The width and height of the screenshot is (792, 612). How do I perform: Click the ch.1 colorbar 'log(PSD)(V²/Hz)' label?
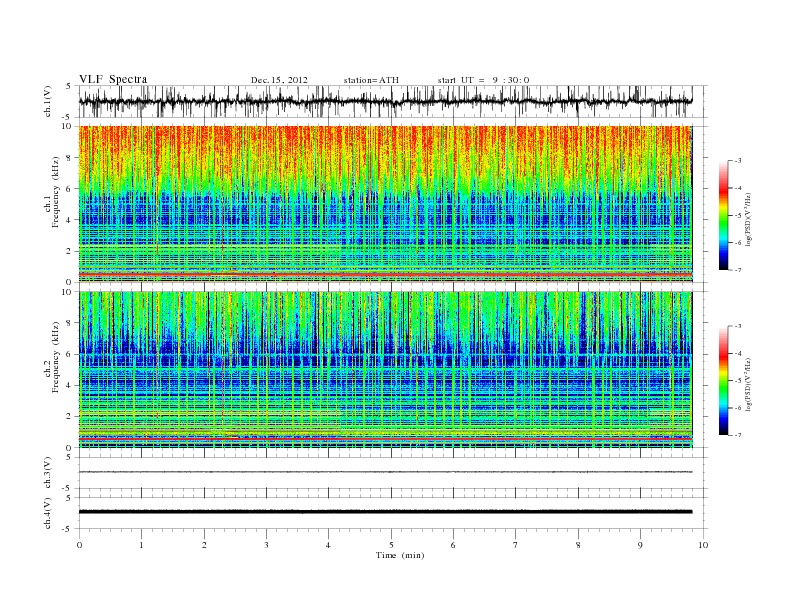click(x=749, y=220)
